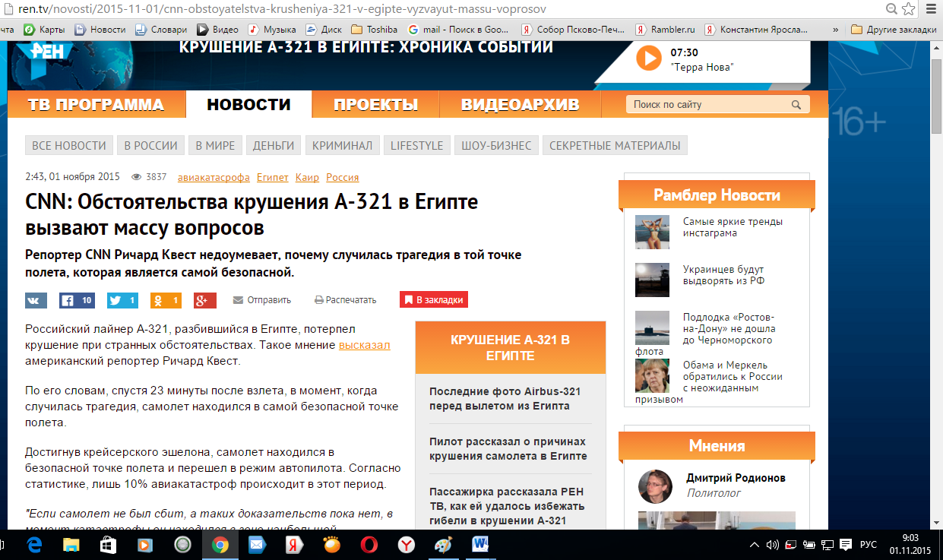Image resolution: width=943 pixels, height=560 pixels.
Task: Click Instagram trends news thumbnail
Action: (652, 232)
